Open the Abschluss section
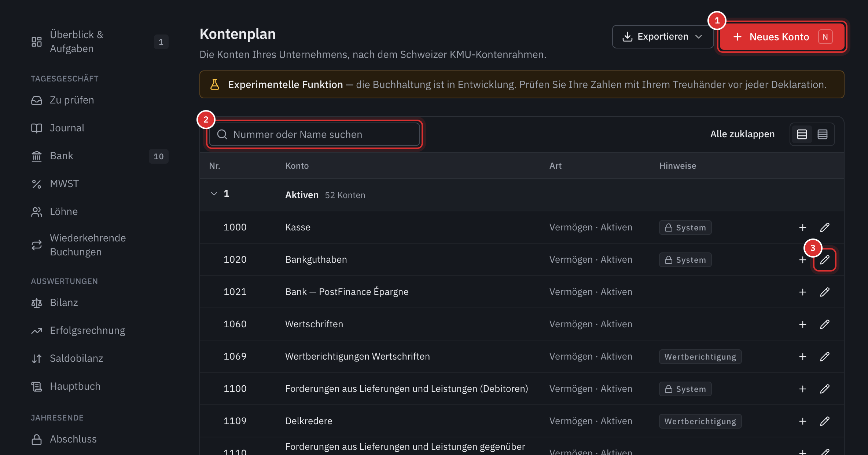 (x=100, y=439)
